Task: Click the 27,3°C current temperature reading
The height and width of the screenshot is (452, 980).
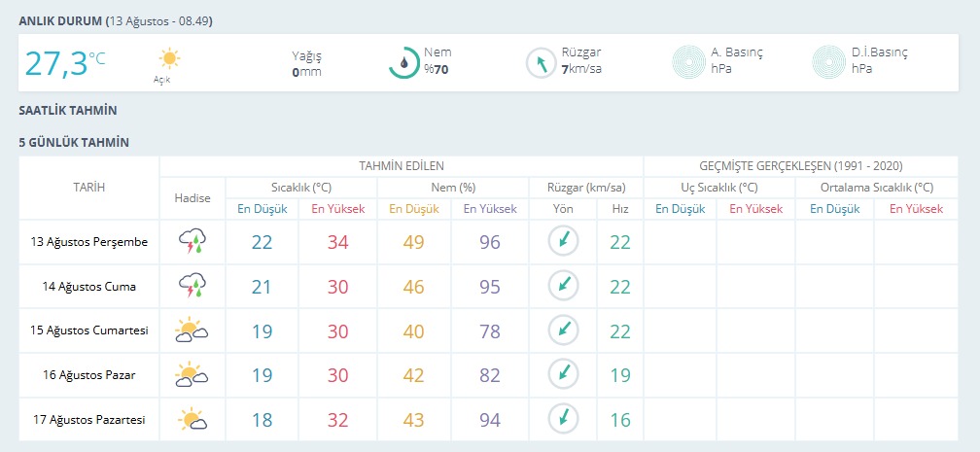Action: tap(65, 63)
